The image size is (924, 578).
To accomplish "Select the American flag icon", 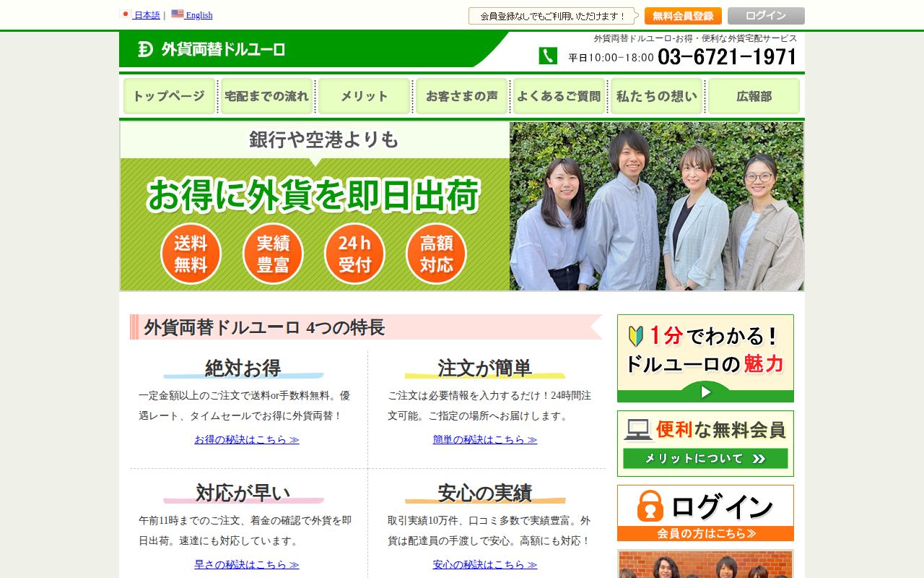I will [x=178, y=14].
